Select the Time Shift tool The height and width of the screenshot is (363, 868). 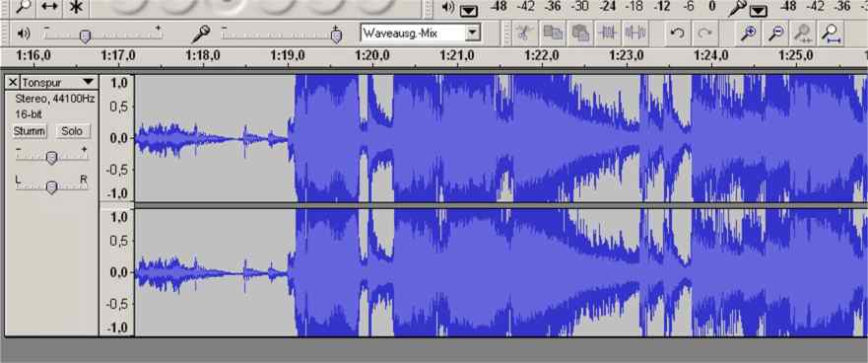tap(50, 7)
